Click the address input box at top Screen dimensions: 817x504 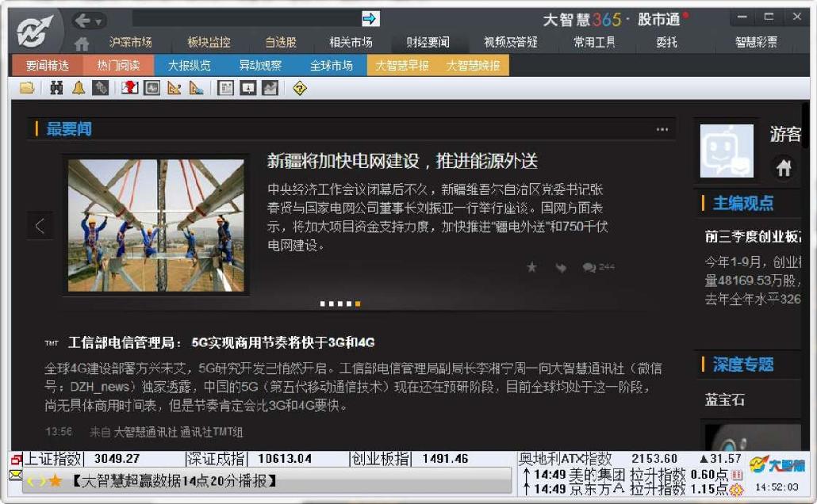(x=247, y=19)
